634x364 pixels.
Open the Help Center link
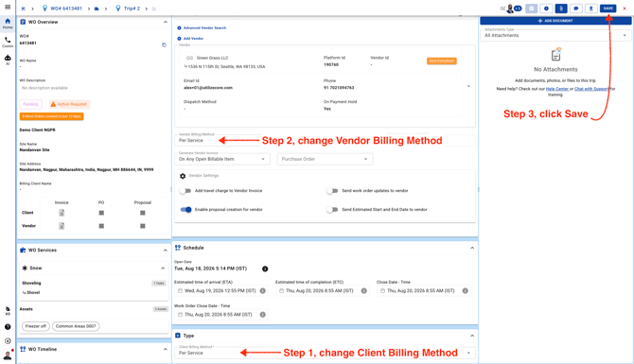557,89
